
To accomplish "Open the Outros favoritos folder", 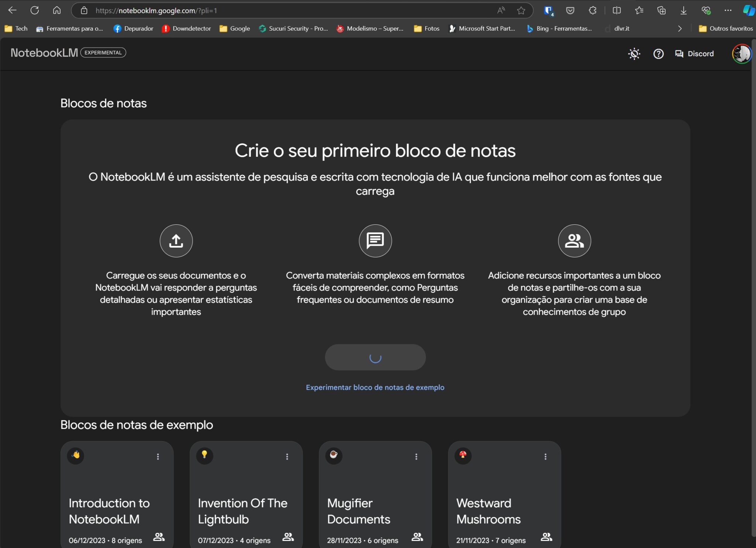I will coord(726,28).
